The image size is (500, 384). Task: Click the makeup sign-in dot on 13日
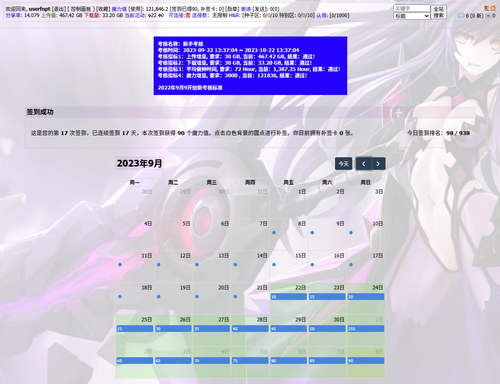coord(197,265)
